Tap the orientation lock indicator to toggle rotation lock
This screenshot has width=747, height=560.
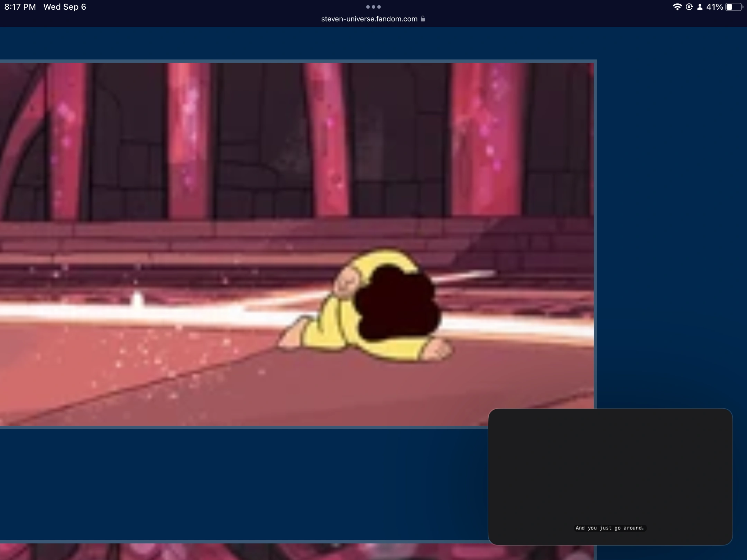coord(689,7)
